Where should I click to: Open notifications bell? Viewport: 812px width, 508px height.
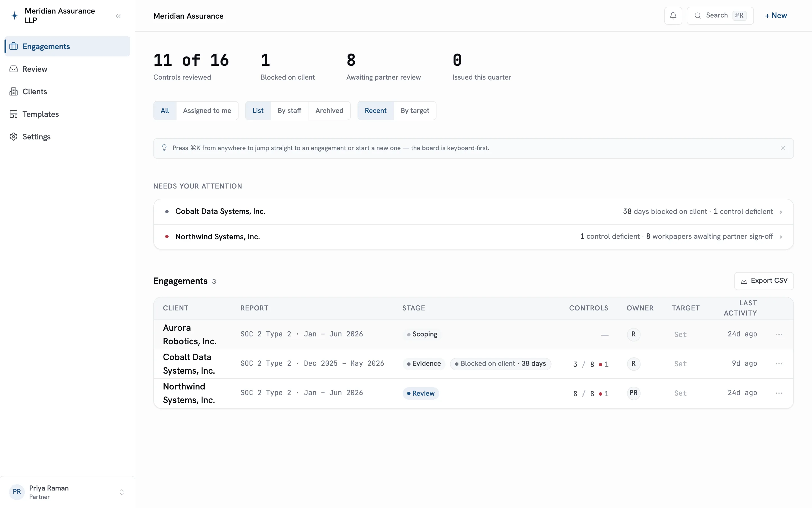click(x=673, y=16)
